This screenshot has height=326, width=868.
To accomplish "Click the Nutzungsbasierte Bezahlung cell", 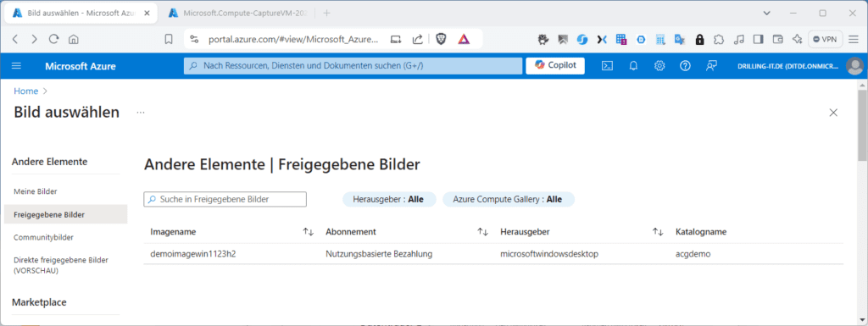I will [379, 254].
